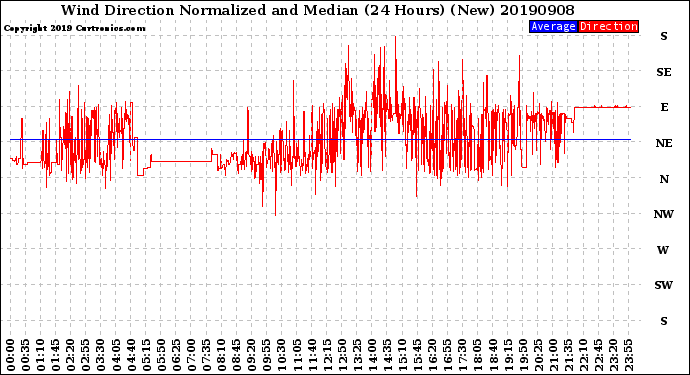Image resolution: width=690 pixels, height=375 pixels.
Task: Click the 21:35 time label
Action: [568, 355]
